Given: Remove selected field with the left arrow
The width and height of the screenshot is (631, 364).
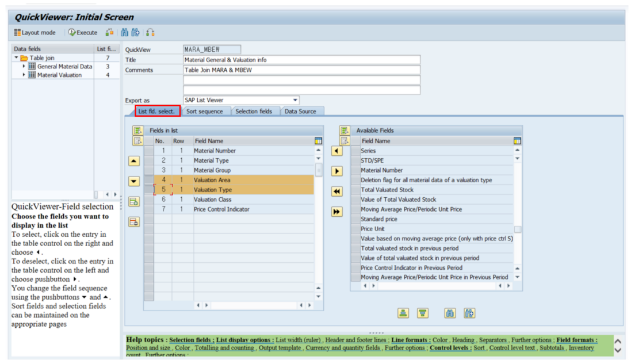Looking at the screenshot, I should 336,151.
